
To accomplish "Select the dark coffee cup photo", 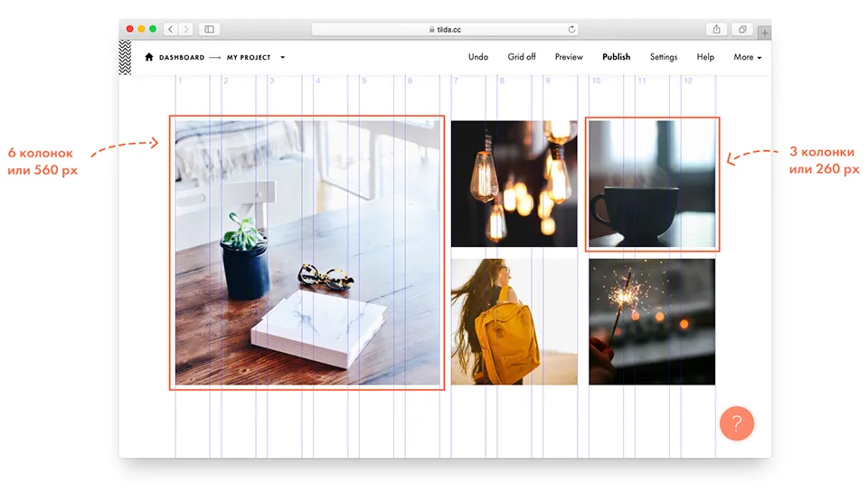I will click(x=652, y=184).
